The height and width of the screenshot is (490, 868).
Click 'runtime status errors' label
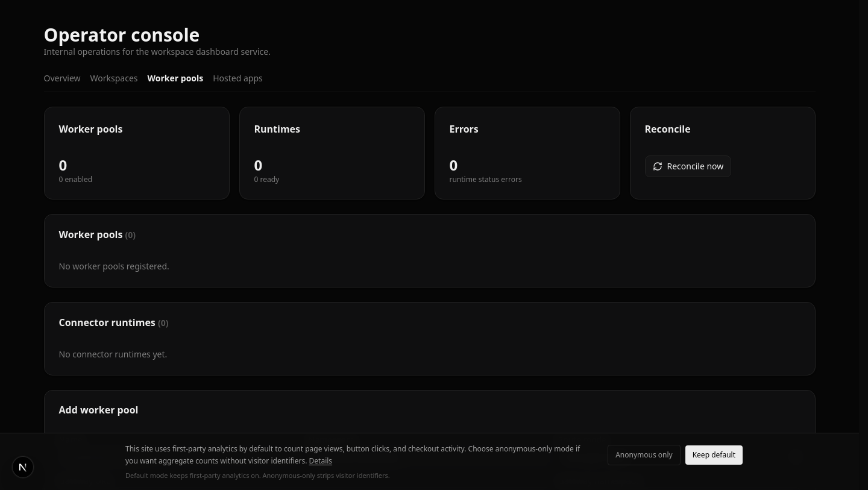[485, 180]
